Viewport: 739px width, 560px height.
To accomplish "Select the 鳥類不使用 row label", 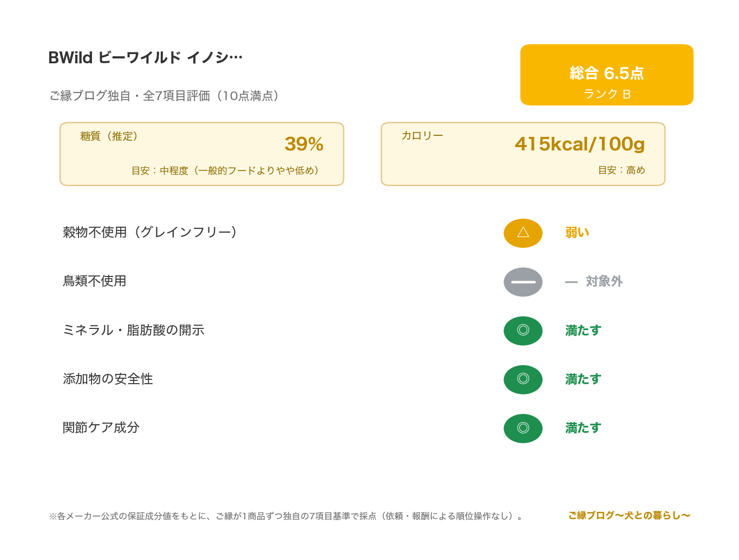I will click(x=95, y=281).
